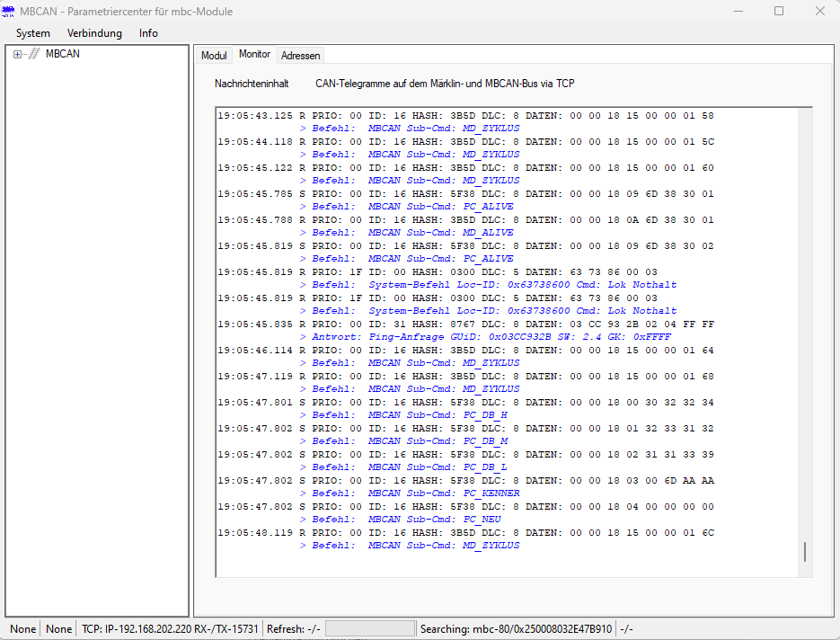This screenshot has height=640, width=840.
Task: Click the PC_DB_L sub-command line
Action: pos(403,467)
